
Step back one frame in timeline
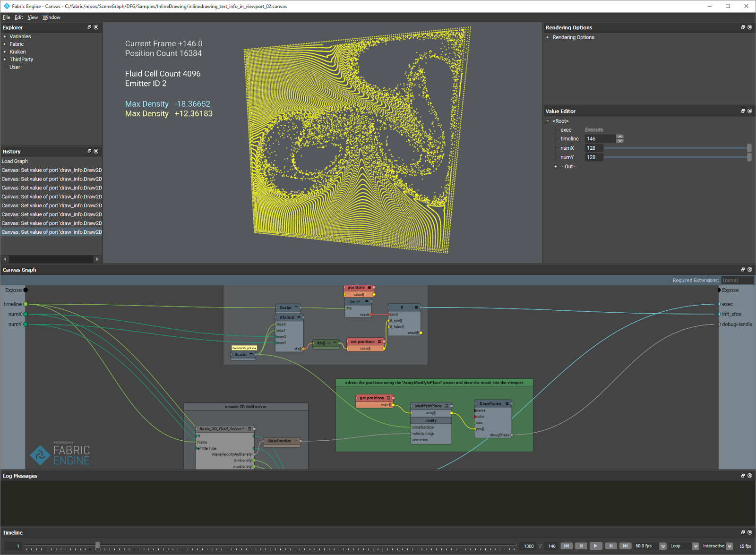point(581,546)
